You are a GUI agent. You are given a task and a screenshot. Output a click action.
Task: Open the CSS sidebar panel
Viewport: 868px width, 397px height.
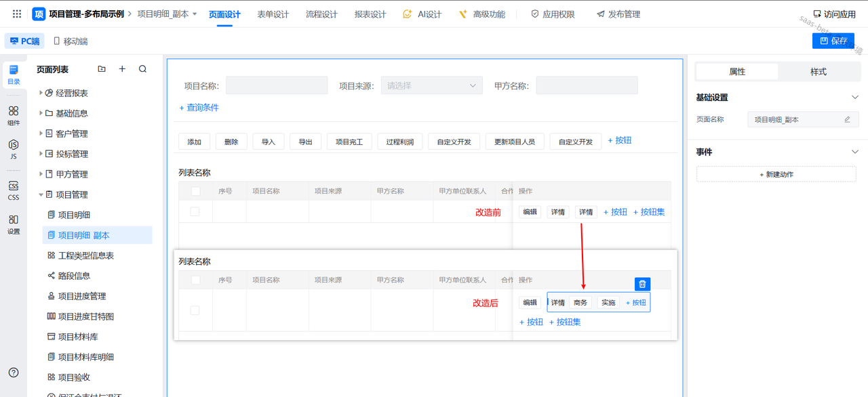point(14,190)
